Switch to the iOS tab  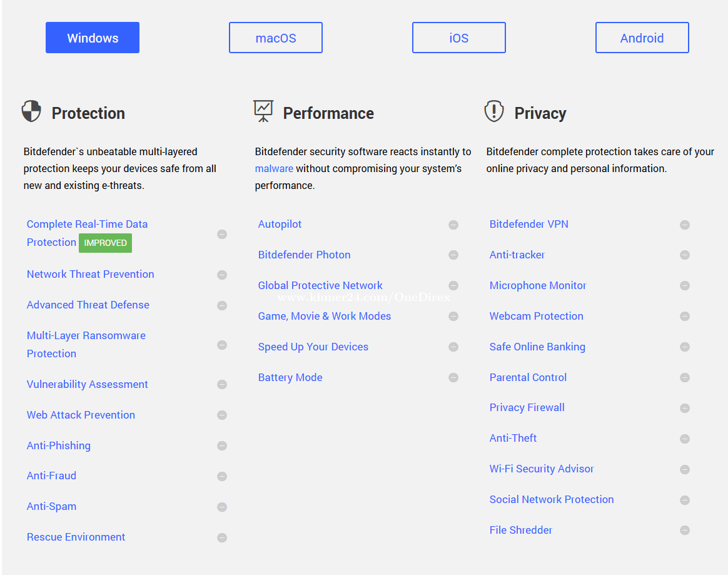(459, 38)
